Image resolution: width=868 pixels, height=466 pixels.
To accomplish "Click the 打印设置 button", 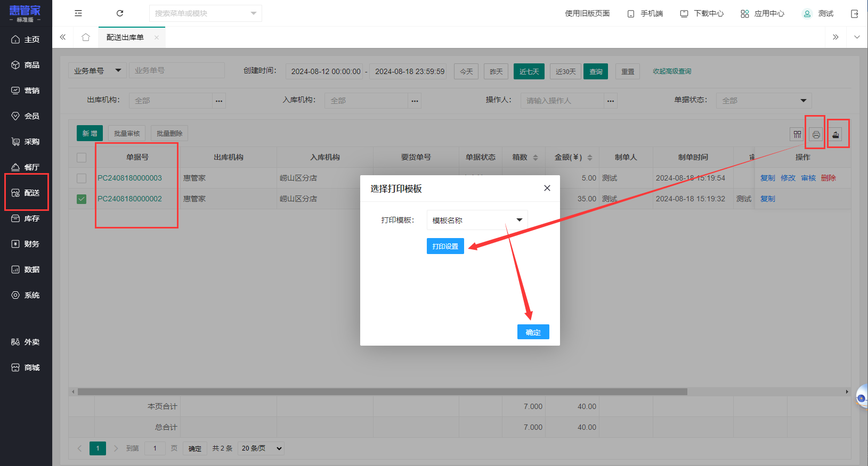I will [x=445, y=246].
